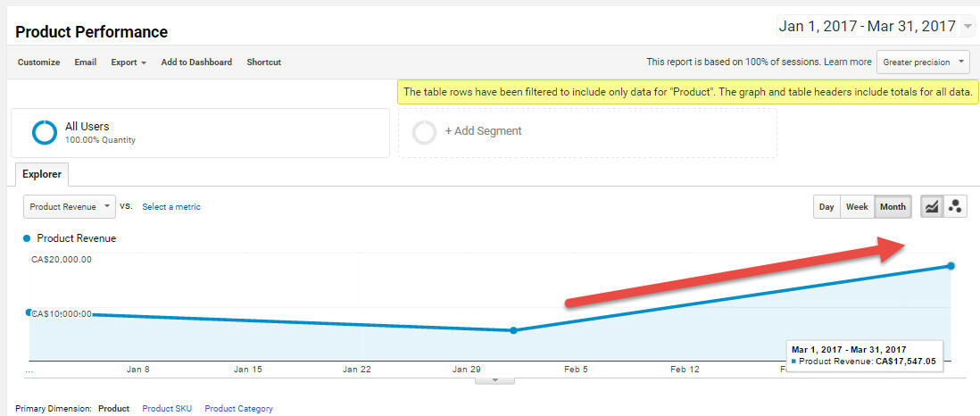Click the February data point on graph
This screenshot has height=416, width=980.
pyautogui.click(x=513, y=330)
